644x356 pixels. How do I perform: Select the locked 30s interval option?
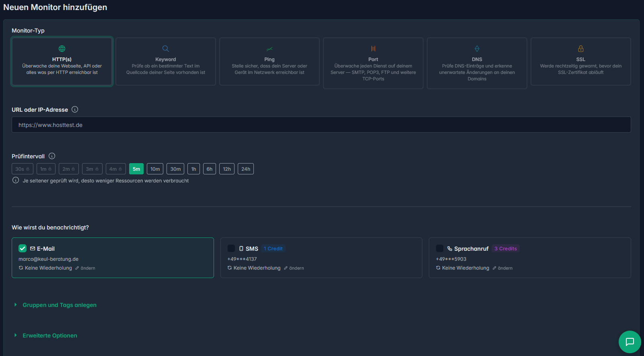pos(22,169)
